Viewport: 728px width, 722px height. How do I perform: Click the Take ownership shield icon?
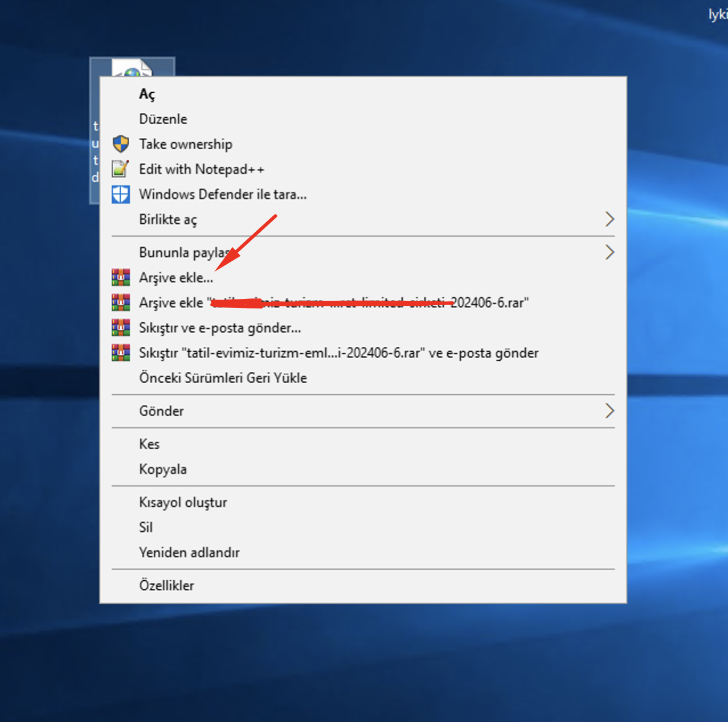pyautogui.click(x=121, y=144)
